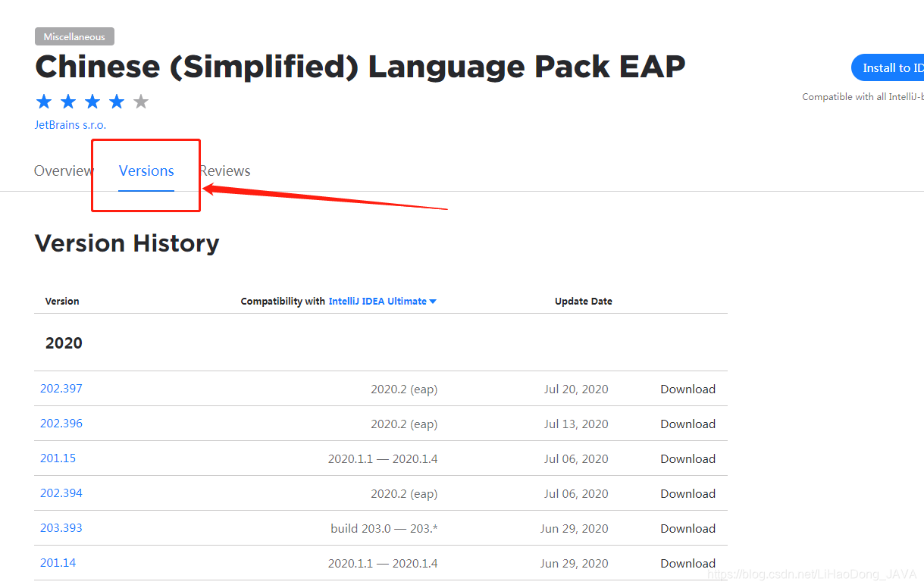The height and width of the screenshot is (588, 924).
Task: Click the Install to IDE button
Action: [888, 67]
